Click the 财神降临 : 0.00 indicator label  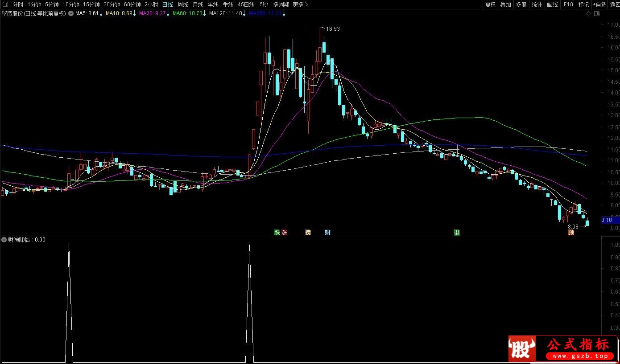tap(27, 239)
